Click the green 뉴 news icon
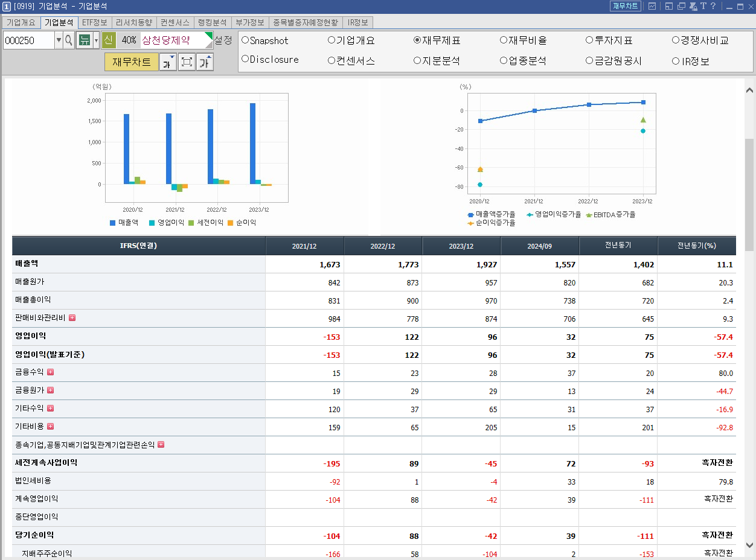 coord(85,40)
